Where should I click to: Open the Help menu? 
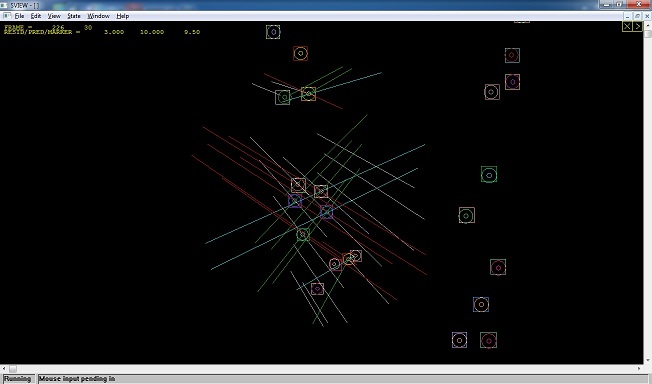pyautogui.click(x=123, y=16)
